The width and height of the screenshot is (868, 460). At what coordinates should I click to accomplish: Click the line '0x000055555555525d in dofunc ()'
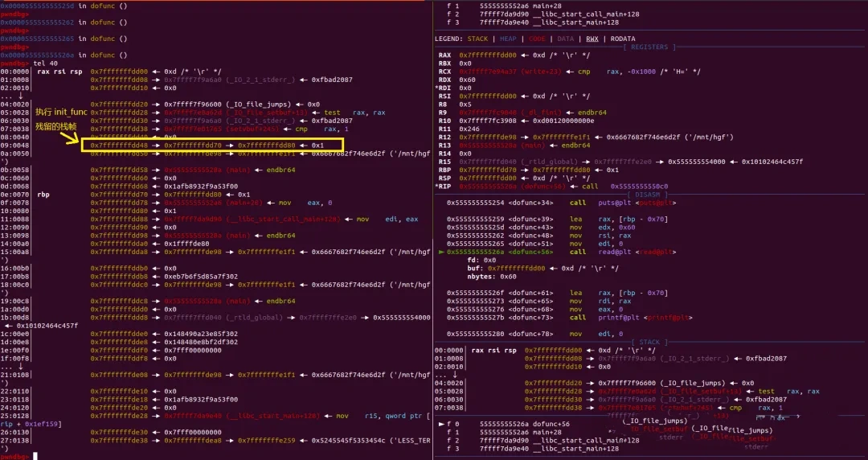click(x=63, y=6)
